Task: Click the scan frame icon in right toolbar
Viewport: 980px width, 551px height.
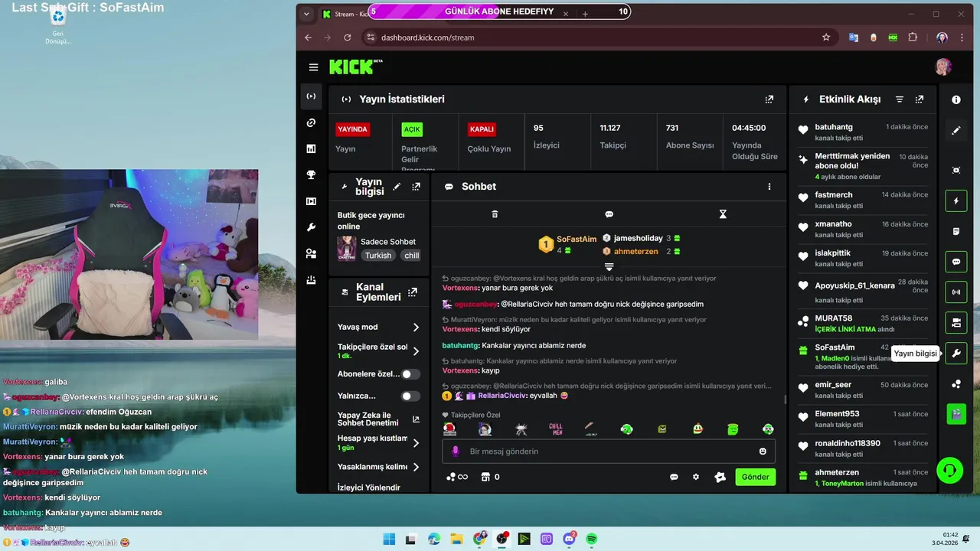Action: point(956,170)
